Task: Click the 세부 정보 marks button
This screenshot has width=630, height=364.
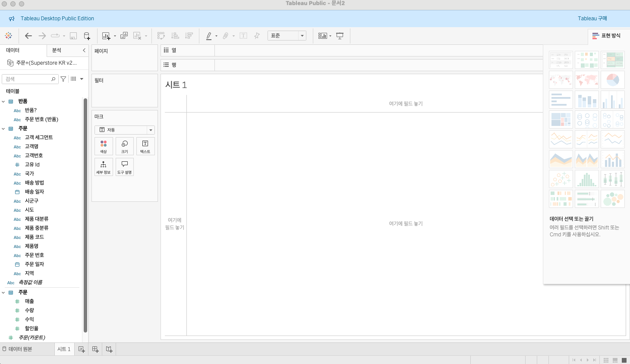Action: coord(104,167)
